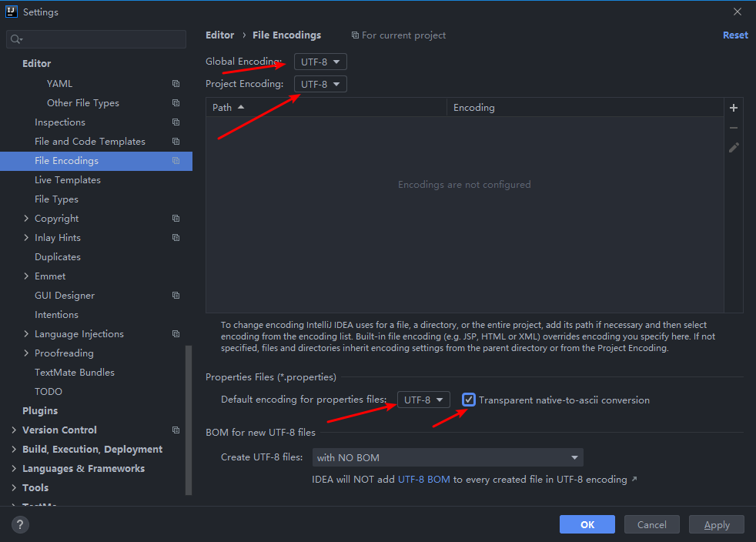Expand the Proofreading tree node

coord(26,353)
